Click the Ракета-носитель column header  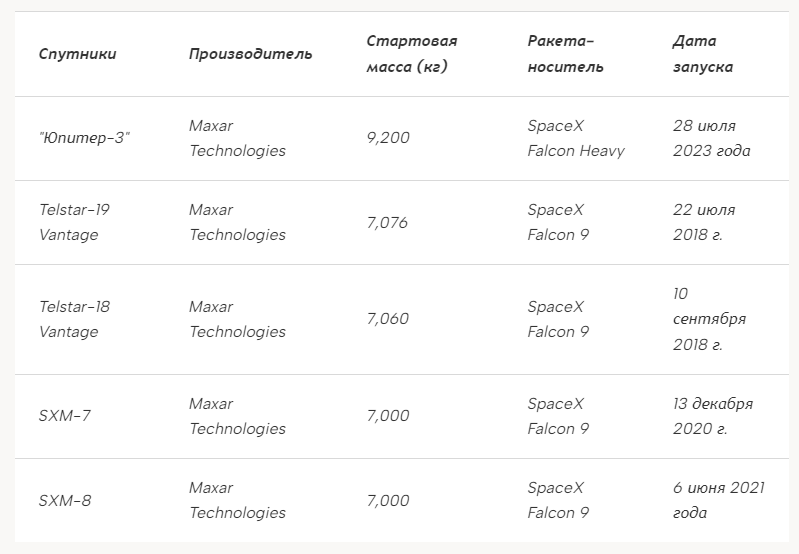click(x=565, y=54)
